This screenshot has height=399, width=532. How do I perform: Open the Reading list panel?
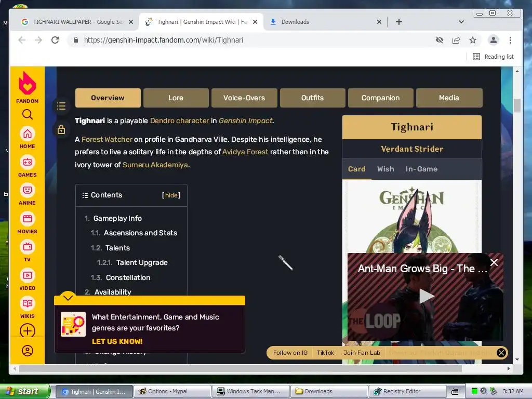(x=494, y=57)
